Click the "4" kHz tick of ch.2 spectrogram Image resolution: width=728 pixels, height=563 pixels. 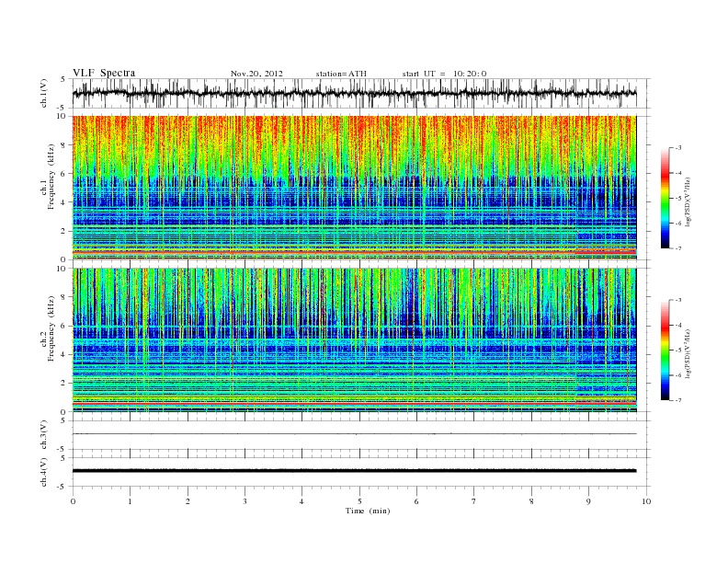(64, 354)
